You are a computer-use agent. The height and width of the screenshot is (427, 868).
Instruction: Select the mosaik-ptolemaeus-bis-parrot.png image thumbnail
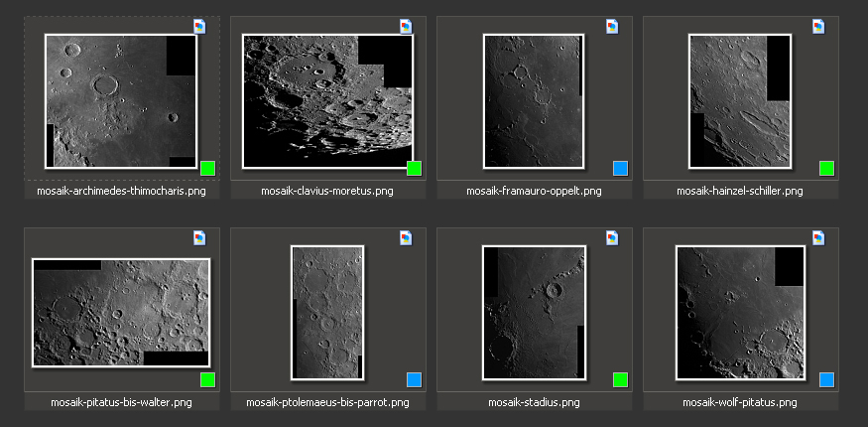pos(327,312)
